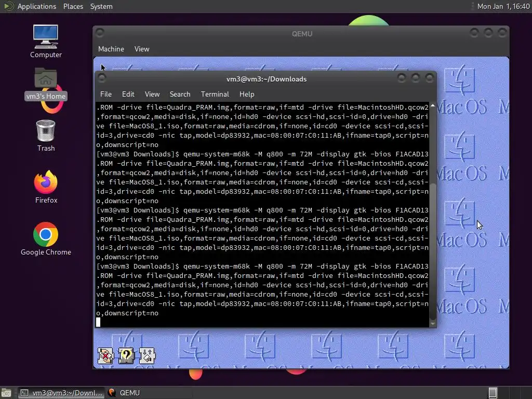Open the terminal Search menu
This screenshot has height=399, width=532.
(x=180, y=94)
